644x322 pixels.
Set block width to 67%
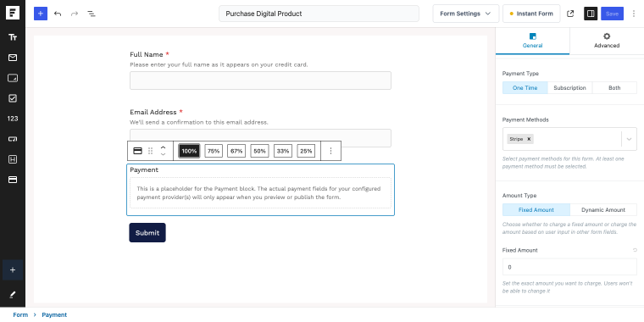pos(236,151)
